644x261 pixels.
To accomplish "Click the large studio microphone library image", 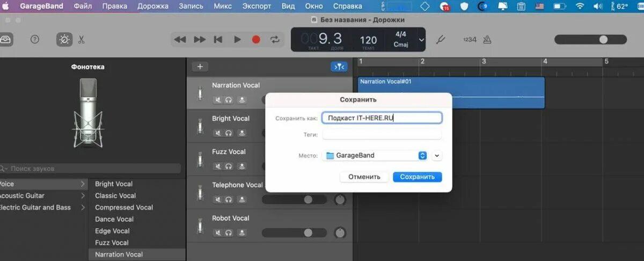I will pyautogui.click(x=89, y=113).
